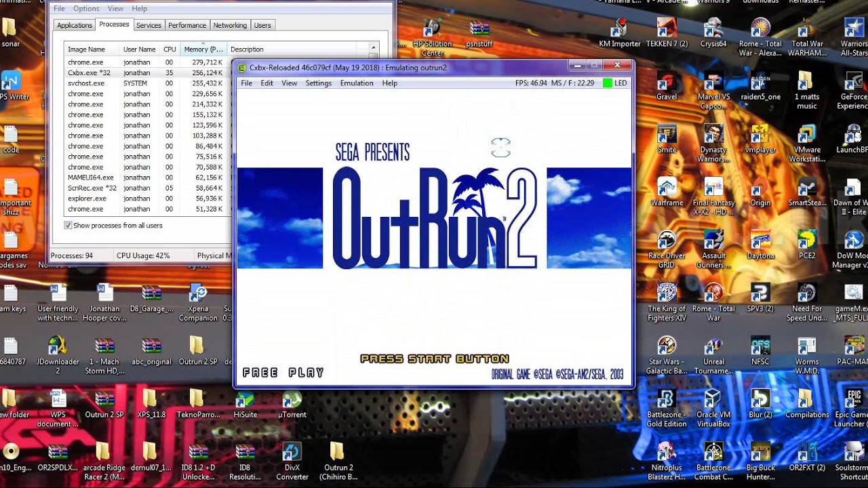Open the vmplayer shortcut
The width and height of the screenshot is (868, 488).
point(760,138)
